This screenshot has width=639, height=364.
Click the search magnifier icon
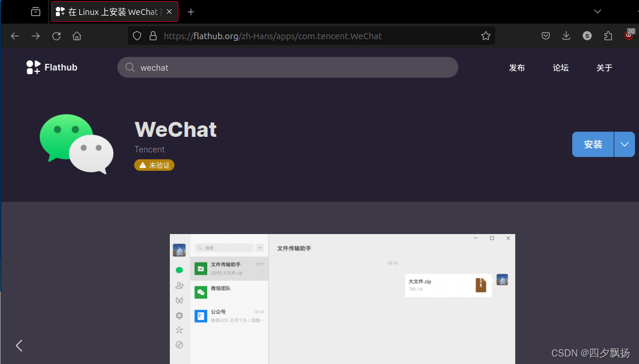pos(130,68)
